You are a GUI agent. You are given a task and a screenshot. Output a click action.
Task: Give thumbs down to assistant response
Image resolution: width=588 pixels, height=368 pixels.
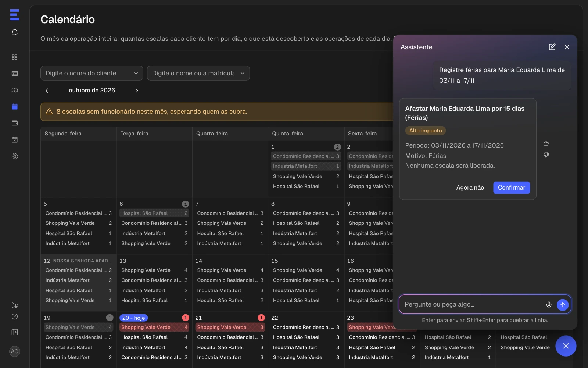(x=546, y=155)
